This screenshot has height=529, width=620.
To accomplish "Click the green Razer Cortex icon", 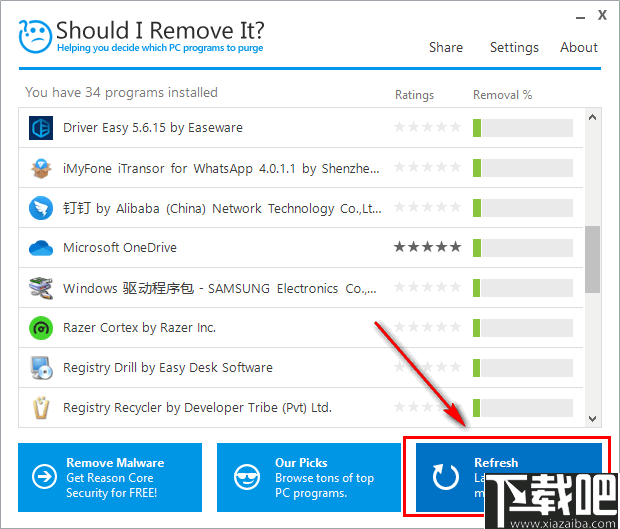I will click(x=41, y=328).
